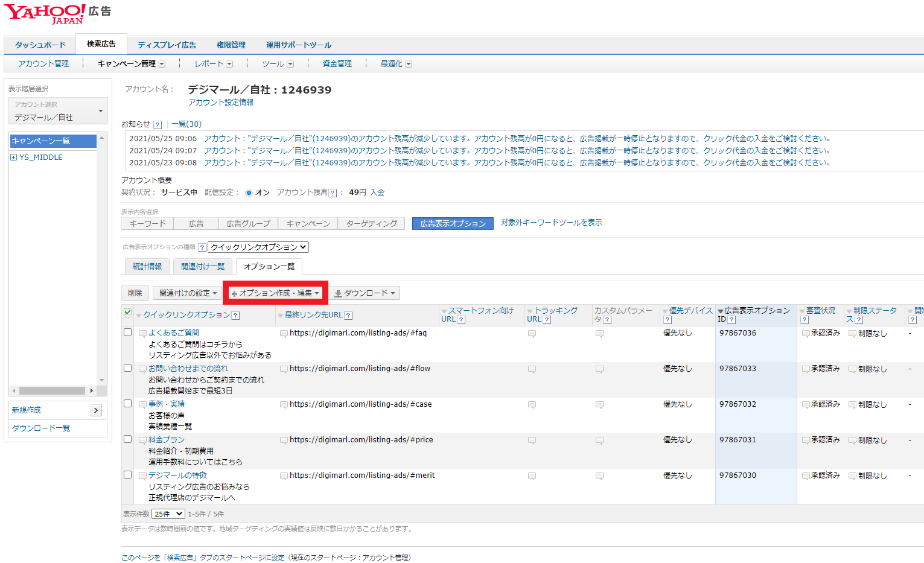Click the 削除 button
Image resolution: width=924 pixels, height=563 pixels.
tap(135, 293)
